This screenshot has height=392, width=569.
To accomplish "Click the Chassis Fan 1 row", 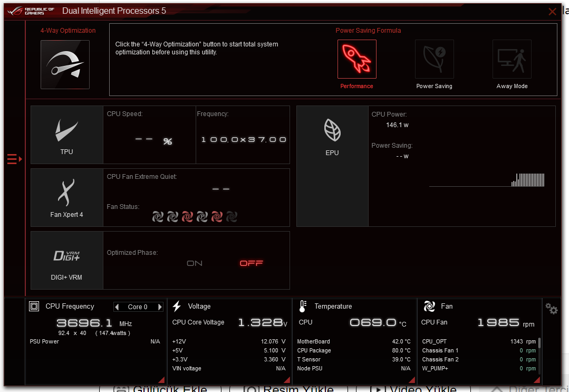I will pyautogui.click(x=479, y=351).
